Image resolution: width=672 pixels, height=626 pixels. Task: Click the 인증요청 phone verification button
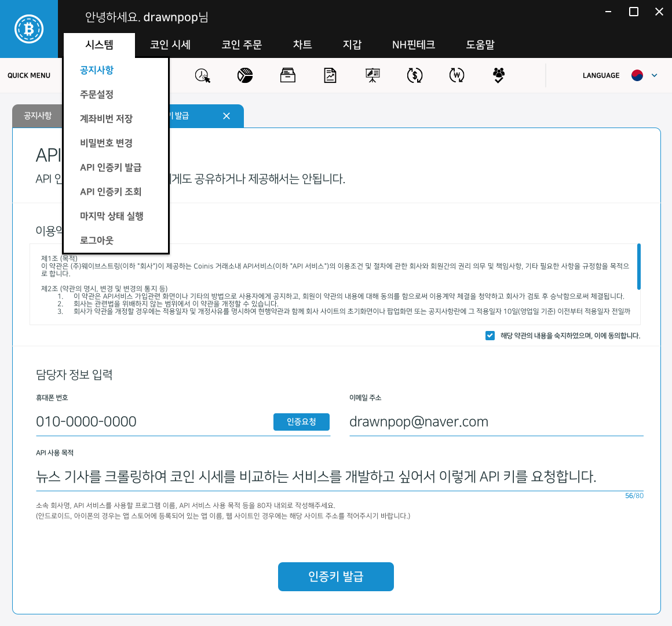pos(301,422)
